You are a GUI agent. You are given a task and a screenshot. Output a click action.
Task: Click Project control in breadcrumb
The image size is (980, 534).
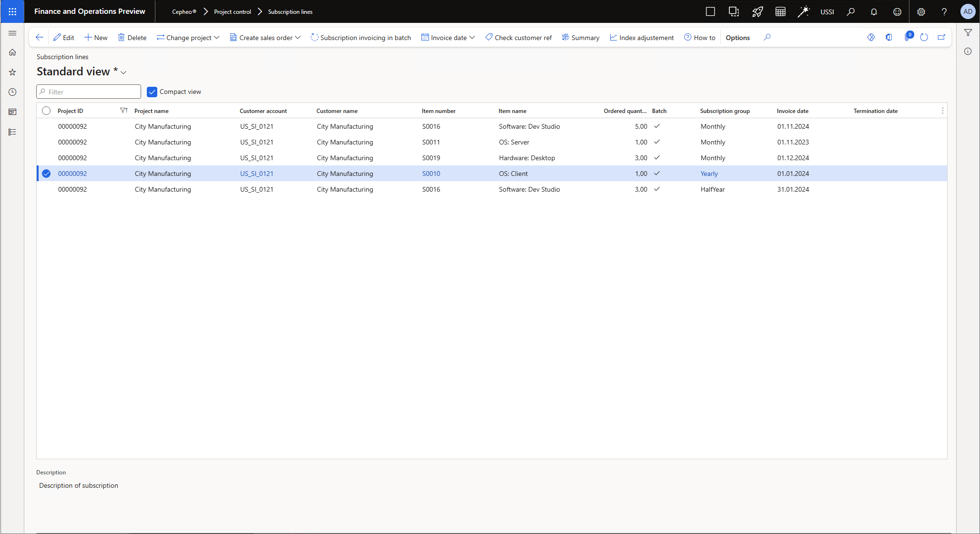[x=232, y=12]
